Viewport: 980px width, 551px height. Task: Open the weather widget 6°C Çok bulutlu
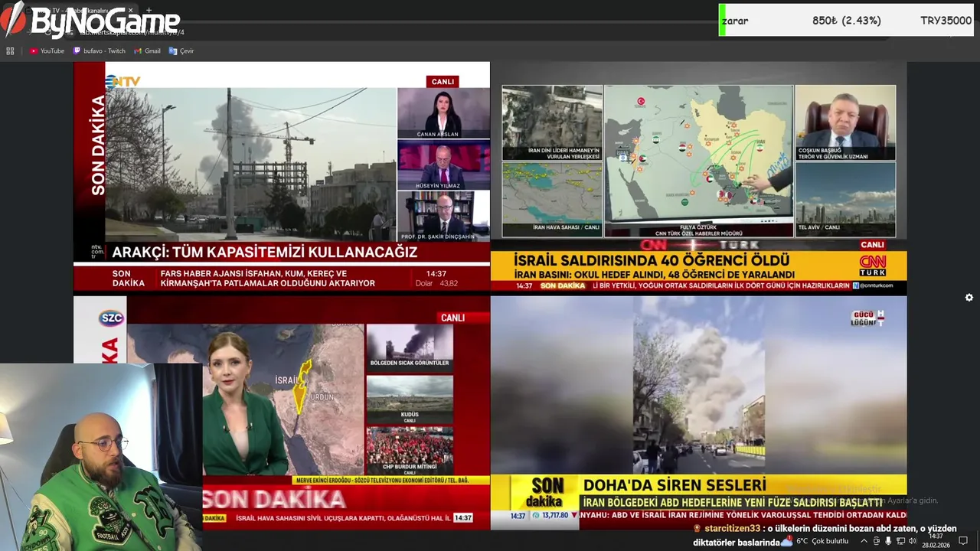[814, 541]
